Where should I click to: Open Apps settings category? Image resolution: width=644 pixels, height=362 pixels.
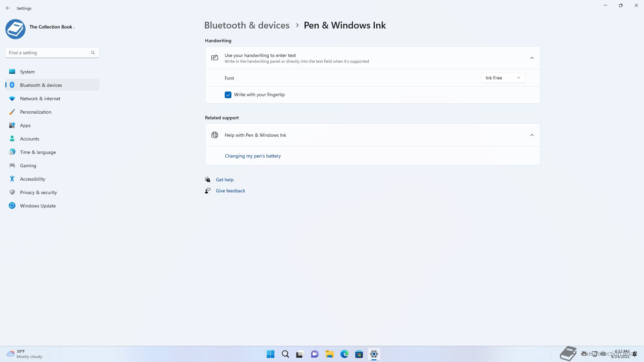(52, 125)
